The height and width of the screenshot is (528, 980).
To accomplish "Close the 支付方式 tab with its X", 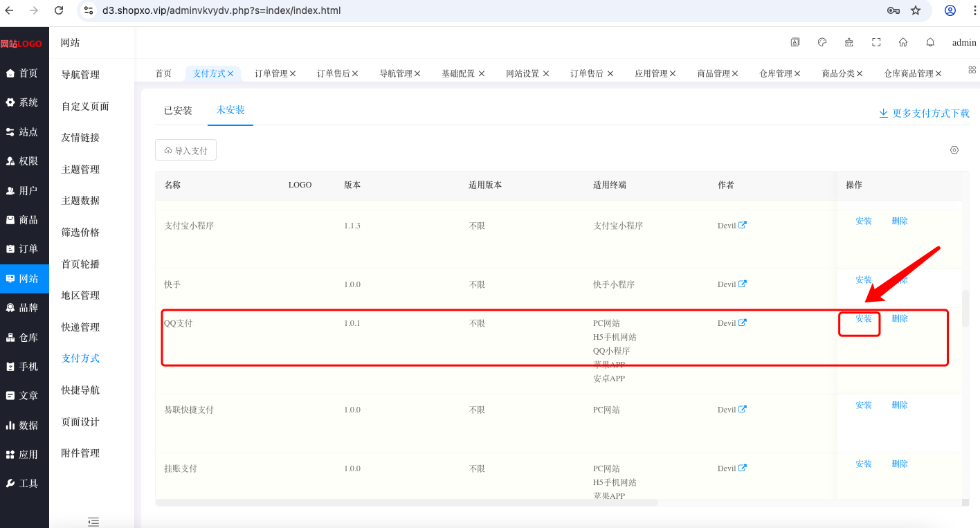I will 230,73.
